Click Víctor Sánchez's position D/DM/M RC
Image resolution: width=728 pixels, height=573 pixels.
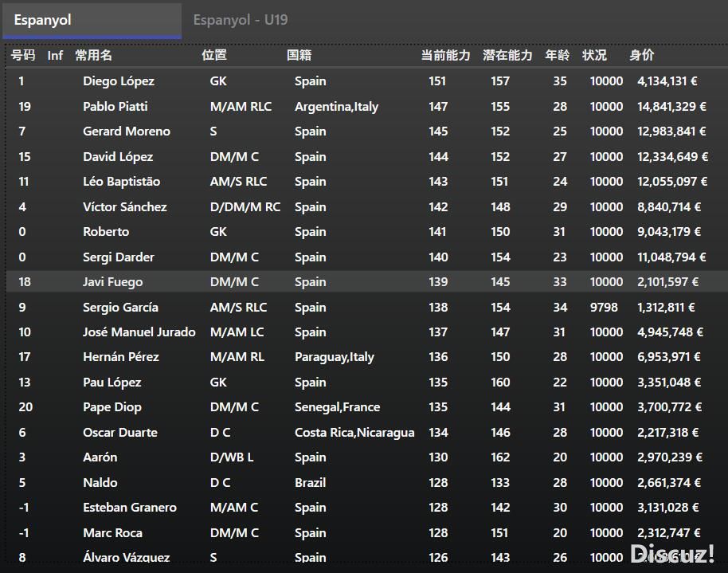click(245, 206)
